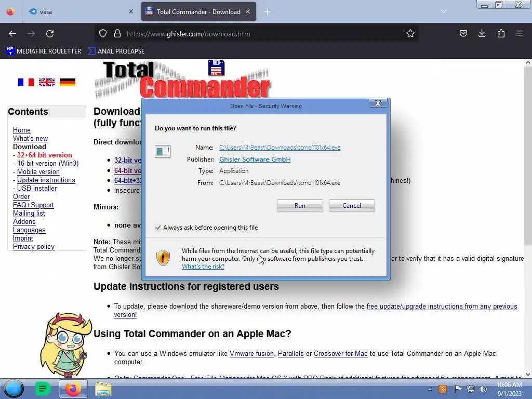Open the volume speaker tray icon
This screenshot has width=532, height=399.
tap(483, 389)
